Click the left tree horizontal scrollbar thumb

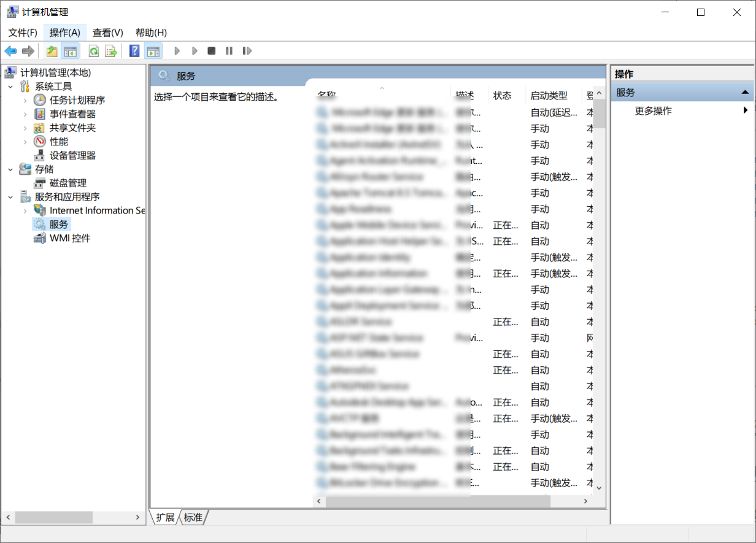54,518
